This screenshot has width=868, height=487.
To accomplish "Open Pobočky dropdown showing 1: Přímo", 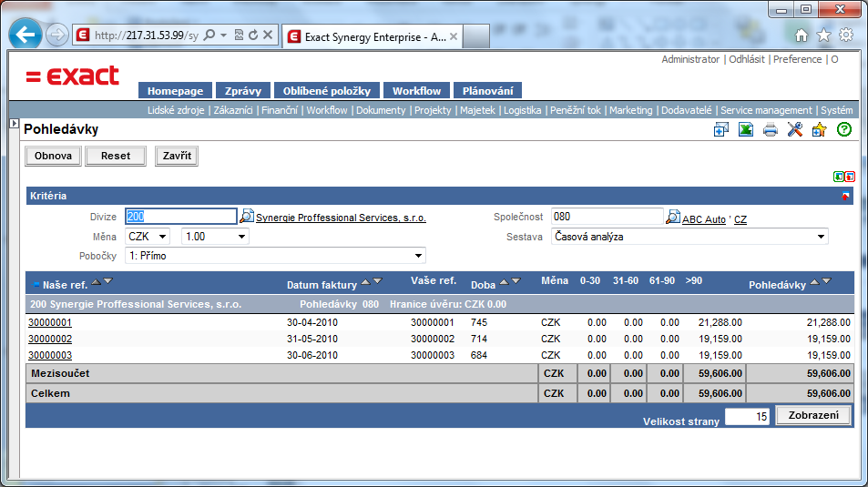I will click(x=275, y=256).
